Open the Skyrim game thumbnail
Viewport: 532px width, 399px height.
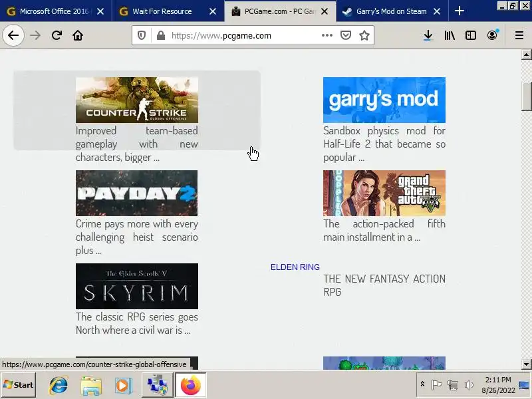(137, 286)
